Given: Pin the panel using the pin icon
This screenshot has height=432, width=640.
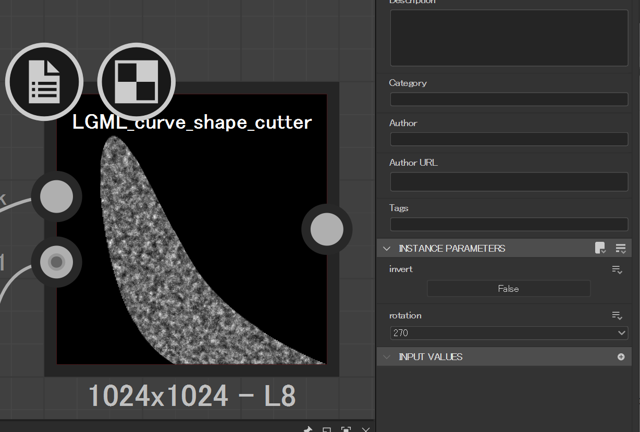Looking at the screenshot, I should tap(308, 429).
